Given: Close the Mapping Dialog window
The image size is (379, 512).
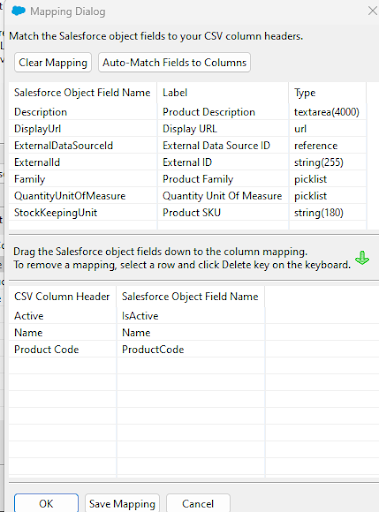Looking at the screenshot, I should pyautogui.click(x=373, y=11).
